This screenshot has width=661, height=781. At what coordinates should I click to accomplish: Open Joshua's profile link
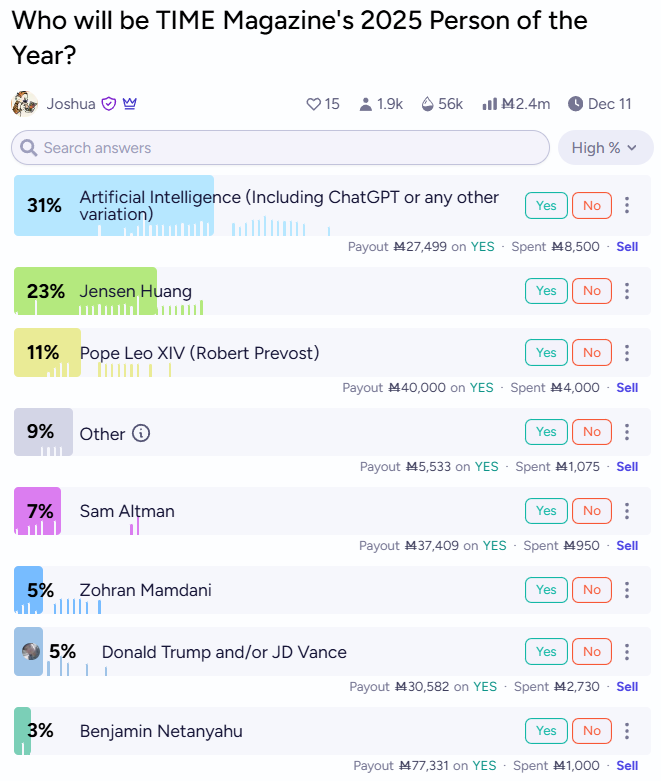(71, 104)
